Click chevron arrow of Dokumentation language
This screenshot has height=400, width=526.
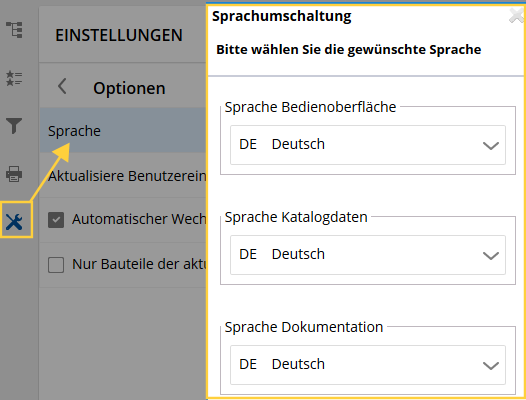coord(490,365)
